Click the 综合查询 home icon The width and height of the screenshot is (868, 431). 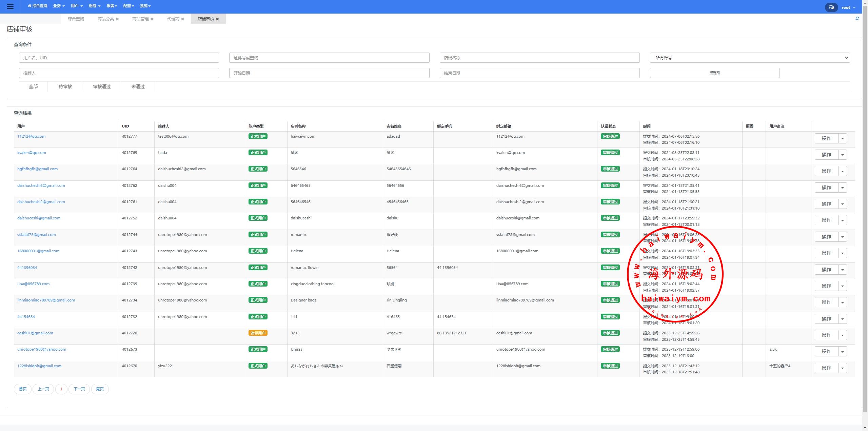point(29,6)
